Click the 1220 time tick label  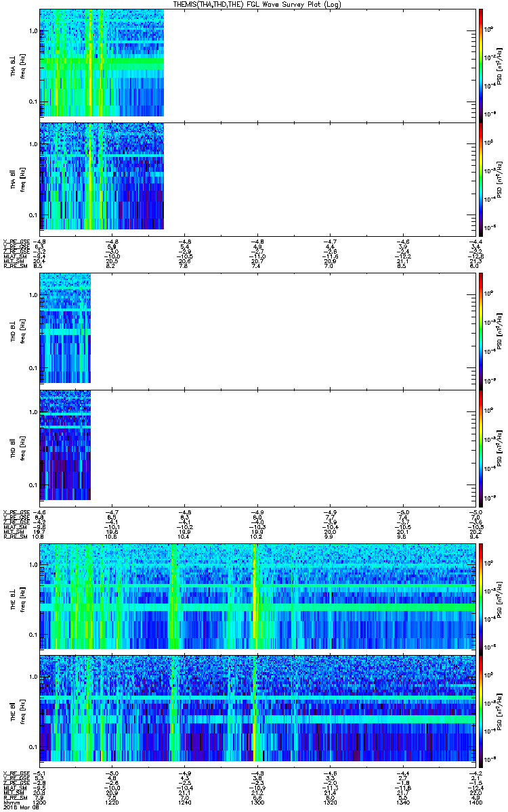click(x=112, y=801)
